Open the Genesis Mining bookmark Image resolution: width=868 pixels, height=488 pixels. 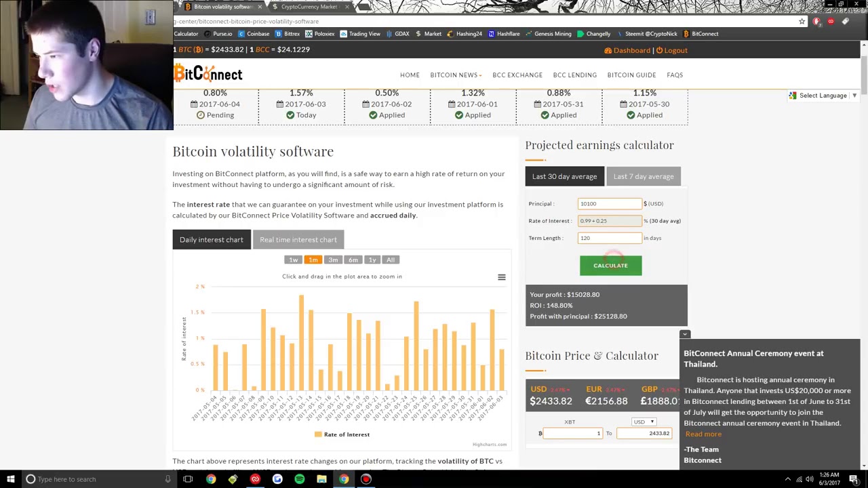click(548, 34)
